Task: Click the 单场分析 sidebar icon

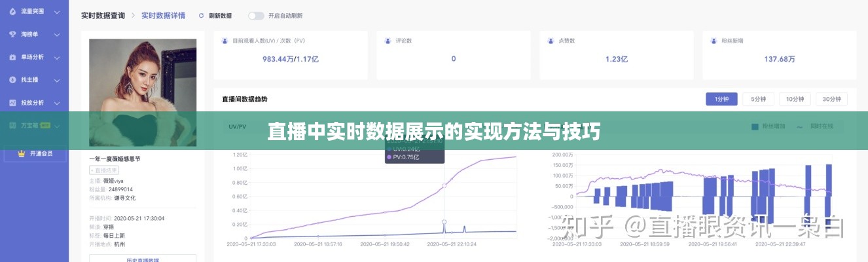Action: coord(12,57)
